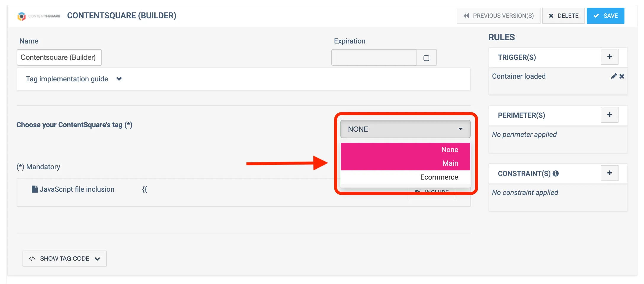Screen dimensions: 644x284
Task: Add a new perimeter rule
Action: (x=609, y=115)
